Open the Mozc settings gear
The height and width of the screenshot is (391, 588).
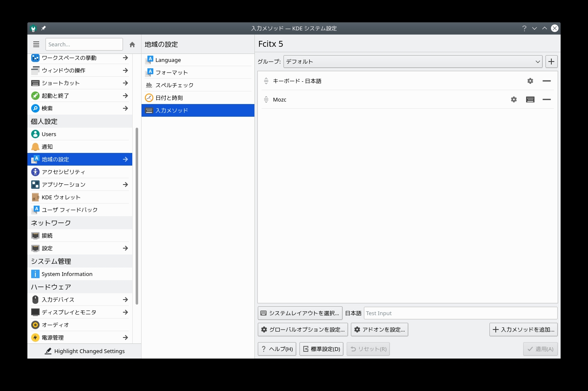click(513, 99)
